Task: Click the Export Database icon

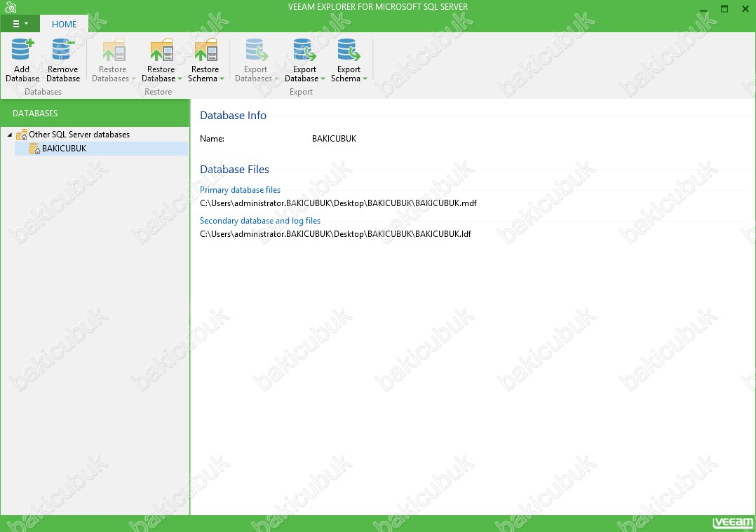Action: (304, 50)
